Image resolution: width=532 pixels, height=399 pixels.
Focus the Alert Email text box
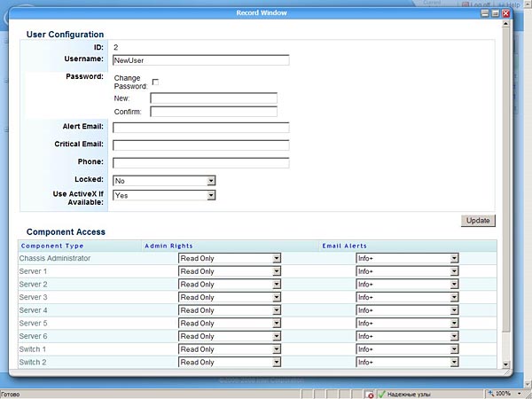coord(200,128)
